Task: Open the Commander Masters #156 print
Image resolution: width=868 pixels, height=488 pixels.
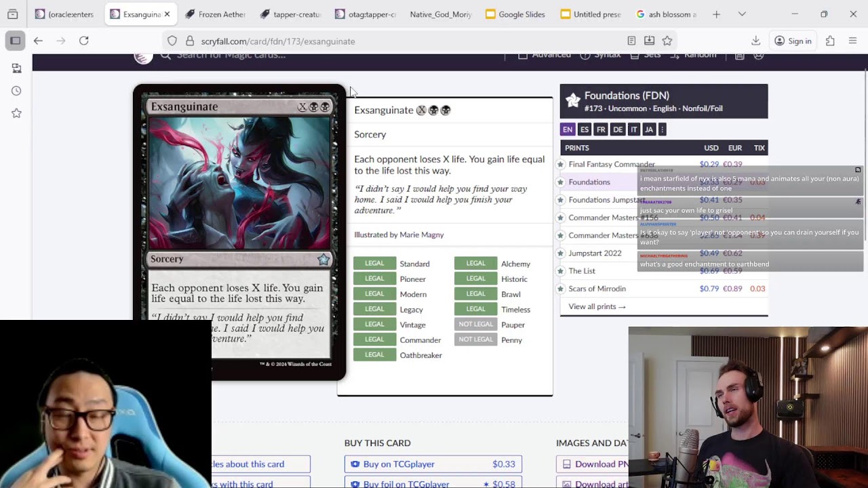Action: point(614,218)
